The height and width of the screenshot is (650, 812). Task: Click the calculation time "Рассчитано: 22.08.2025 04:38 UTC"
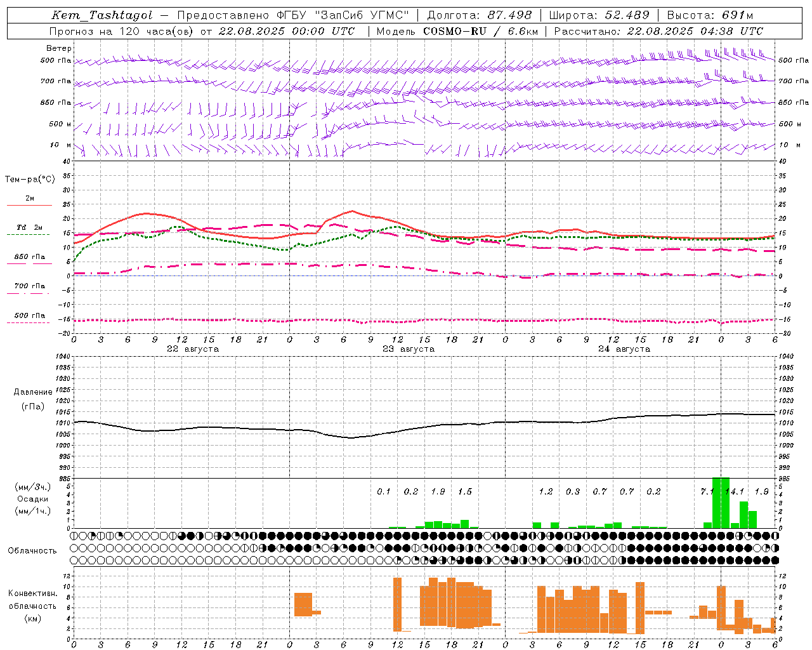pyautogui.click(x=658, y=31)
